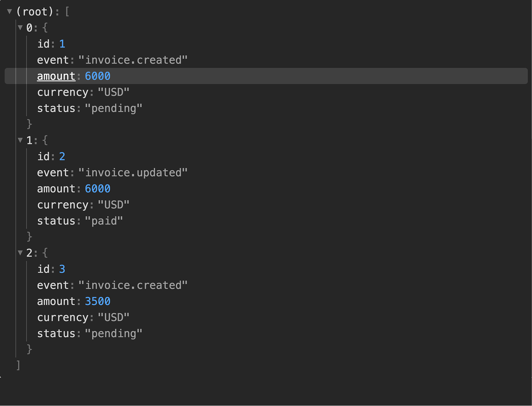Select the "USD" currency value in item 2

click(x=114, y=317)
